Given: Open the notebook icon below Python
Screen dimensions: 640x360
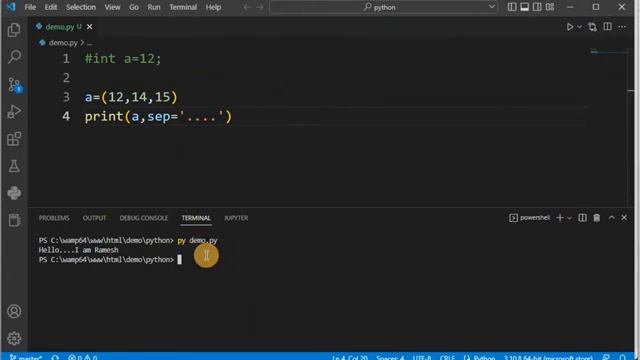Looking at the screenshot, I should tap(14, 220).
